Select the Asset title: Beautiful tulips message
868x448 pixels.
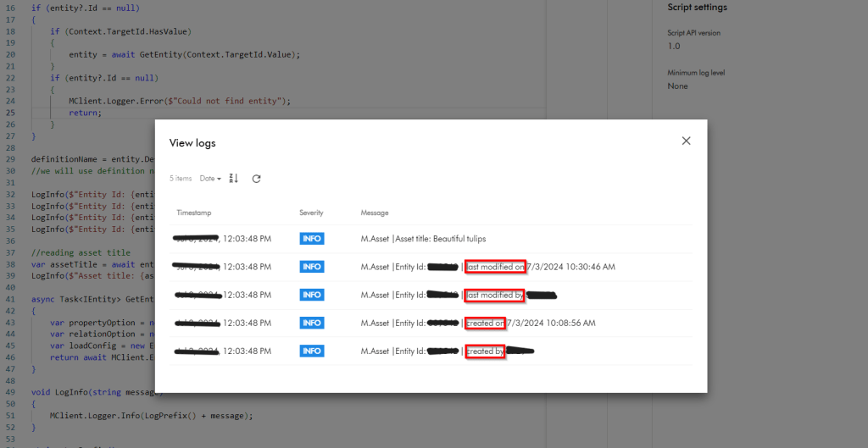[x=423, y=239]
